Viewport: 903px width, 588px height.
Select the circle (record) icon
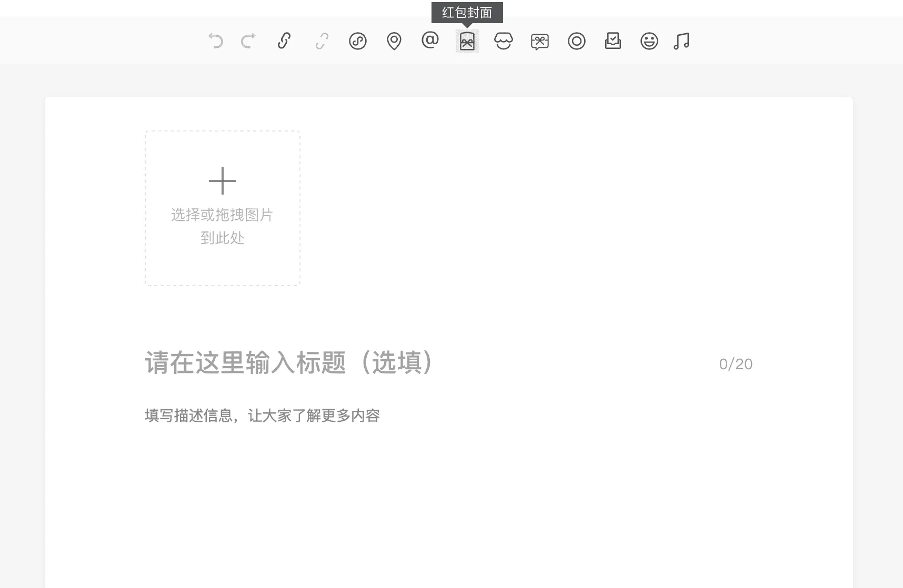pyautogui.click(x=576, y=40)
